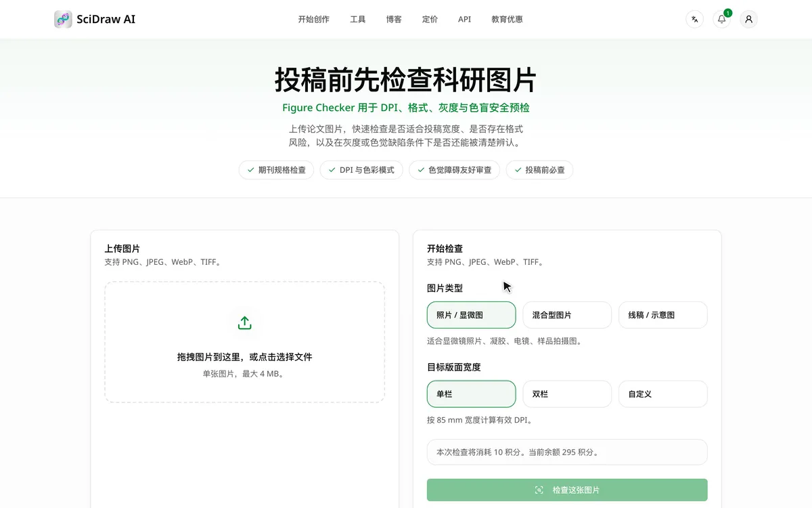Click the 上传图片 heading

click(122, 249)
